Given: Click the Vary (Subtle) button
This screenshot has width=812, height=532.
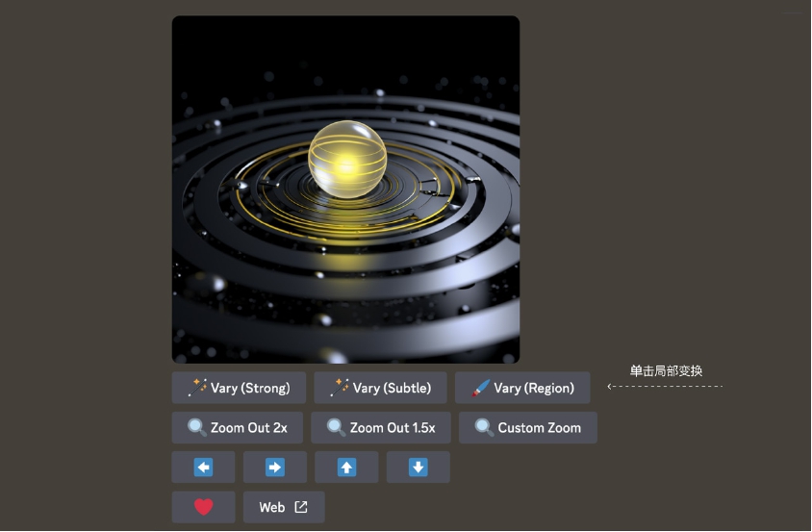Looking at the screenshot, I should pyautogui.click(x=380, y=388).
